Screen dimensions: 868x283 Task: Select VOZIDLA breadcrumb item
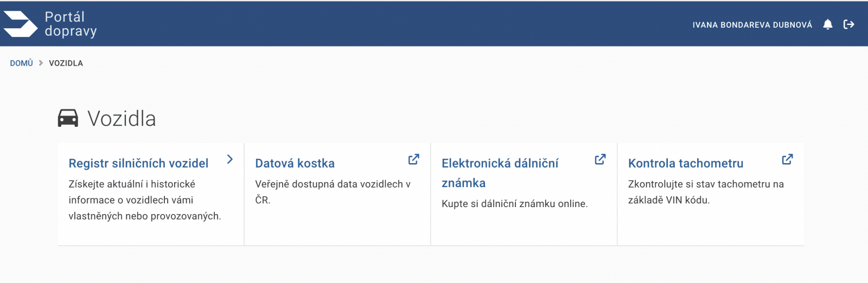[x=66, y=63]
